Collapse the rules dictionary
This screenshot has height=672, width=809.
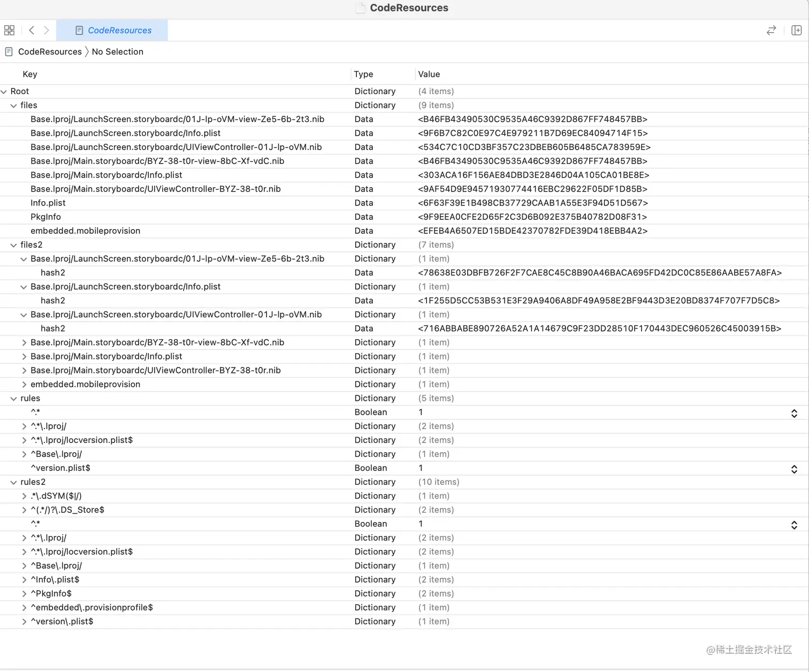coord(14,399)
